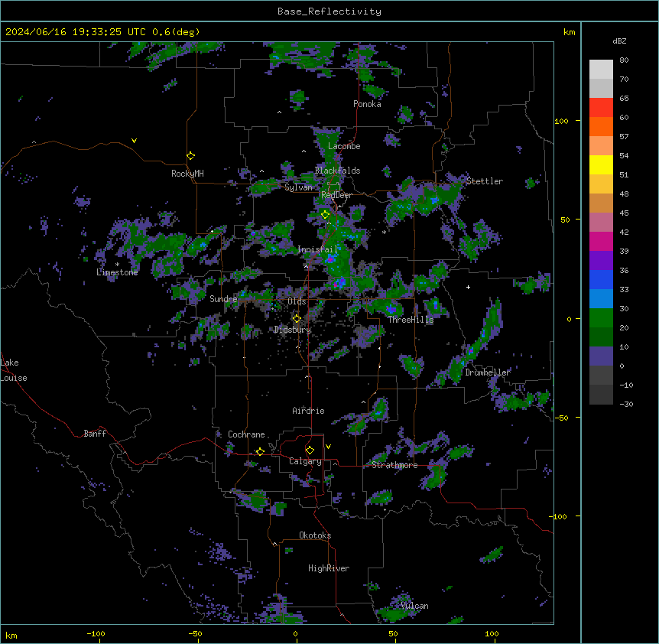Click the Base_Reflectivity title
The width and height of the screenshot is (659, 644).
tap(329, 11)
